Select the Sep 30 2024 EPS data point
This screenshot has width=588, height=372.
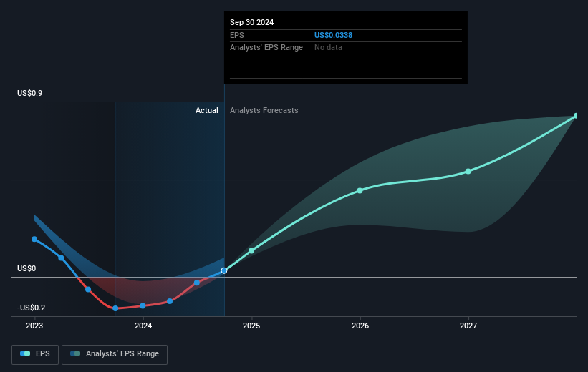[224, 270]
